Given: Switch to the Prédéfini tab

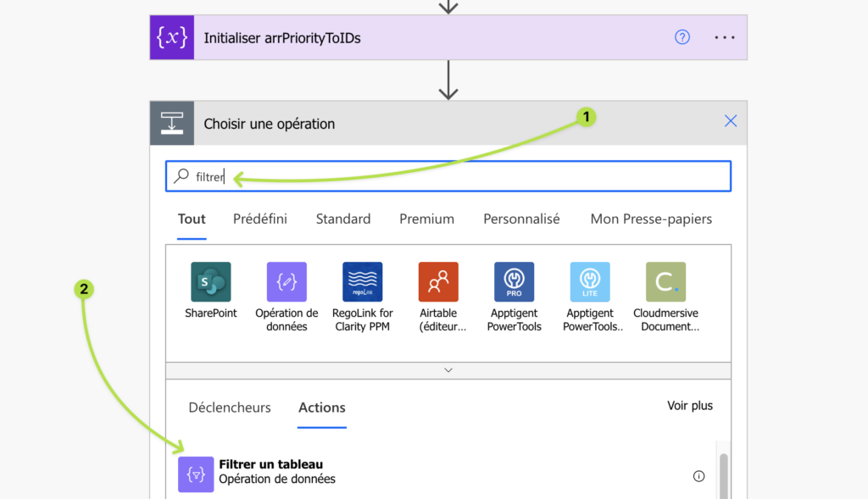Looking at the screenshot, I should (x=260, y=219).
